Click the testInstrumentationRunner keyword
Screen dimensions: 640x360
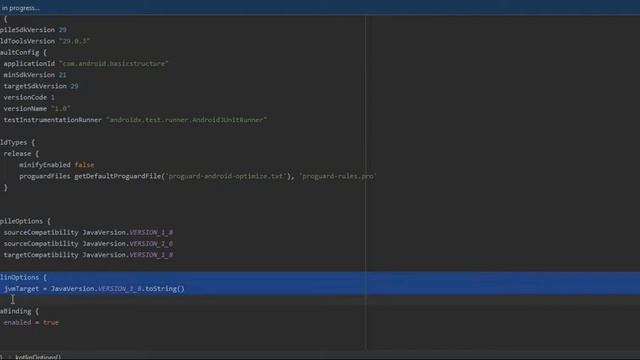pyautogui.click(x=53, y=120)
